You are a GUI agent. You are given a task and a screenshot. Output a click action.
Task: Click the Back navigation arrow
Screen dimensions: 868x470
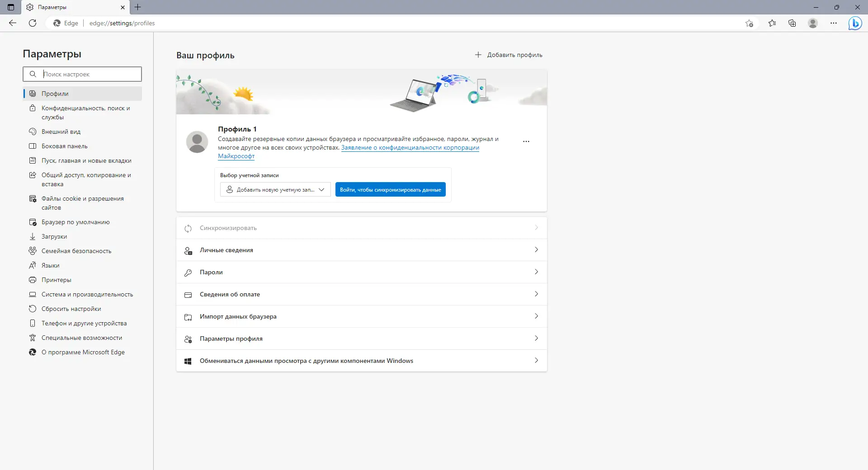pyautogui.click(x=12, y=23)
